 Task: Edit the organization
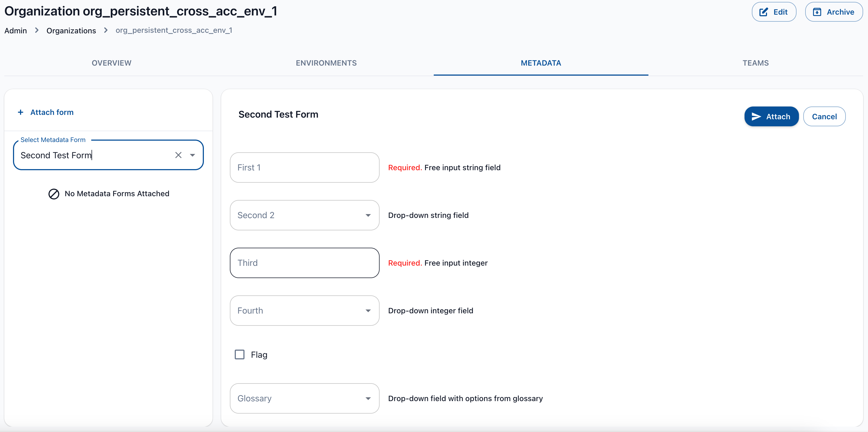tap(774, 12)
